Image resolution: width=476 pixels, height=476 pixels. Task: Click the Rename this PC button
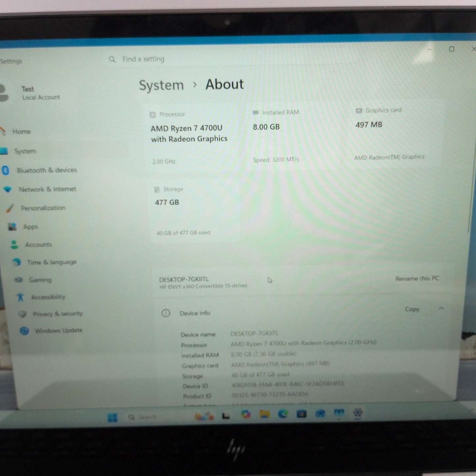(417, 279)
